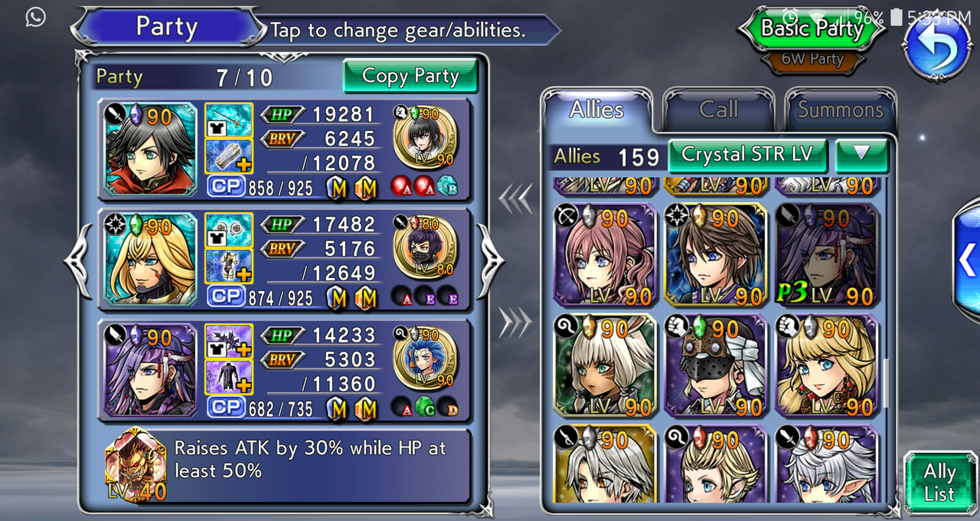Screen dimensions: 980x521
Task: Open the Crystal STR LV sort dropdown
Action: [746, 156]
